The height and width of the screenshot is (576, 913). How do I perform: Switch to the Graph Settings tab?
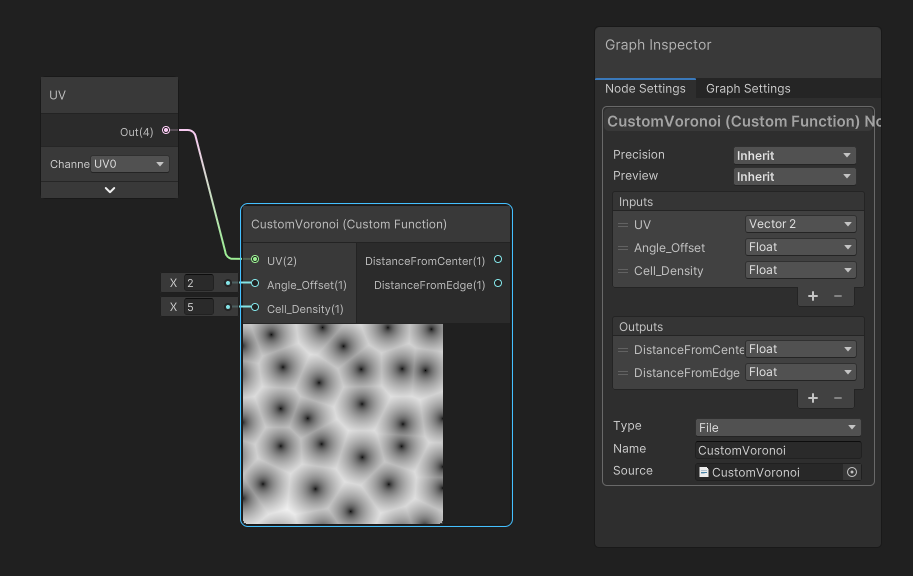(x=747, y=88)
